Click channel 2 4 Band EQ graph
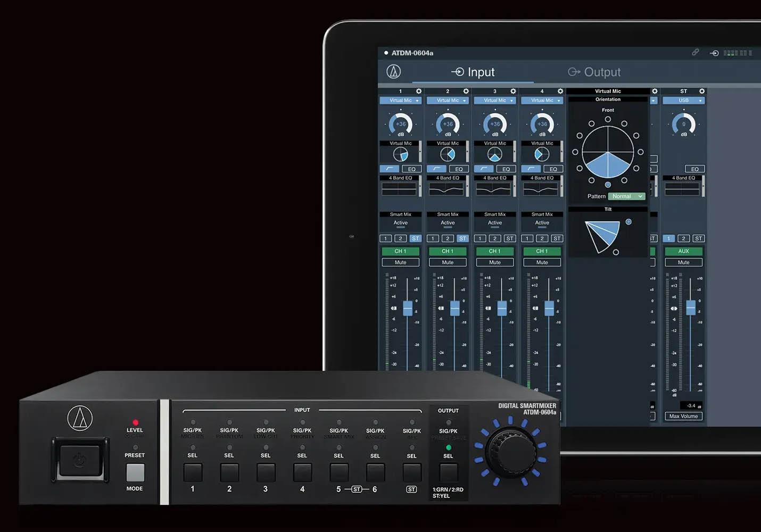 pos(448,189)
